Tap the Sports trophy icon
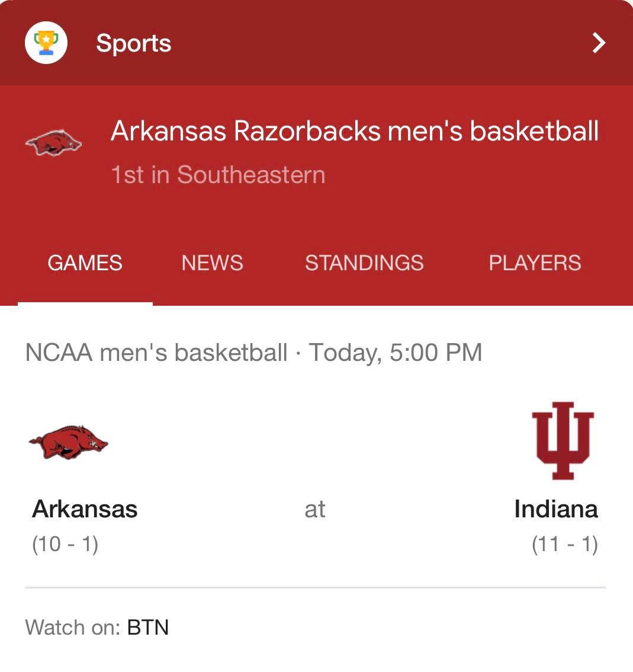Screen dimensions: 633x672 pyautogui.click(x=46, y=43)
